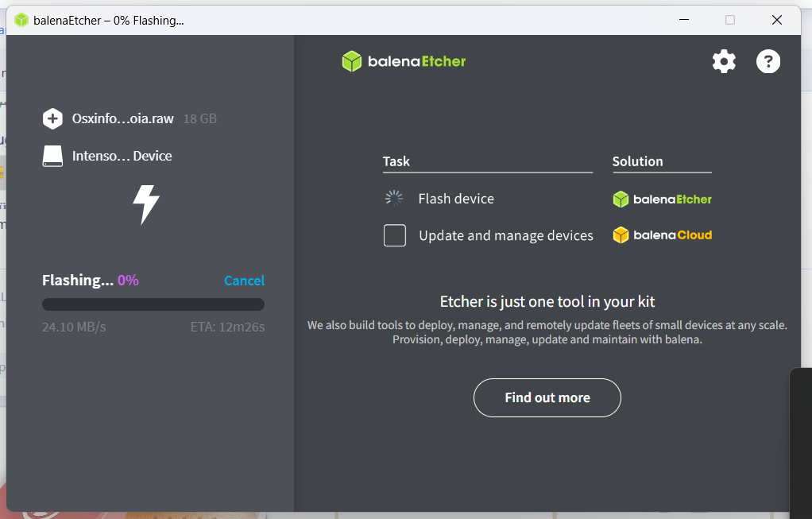Viewport: 812px width, 519px height.
Task: Click the Flash device spinner icon
Action: coord(394,199)
